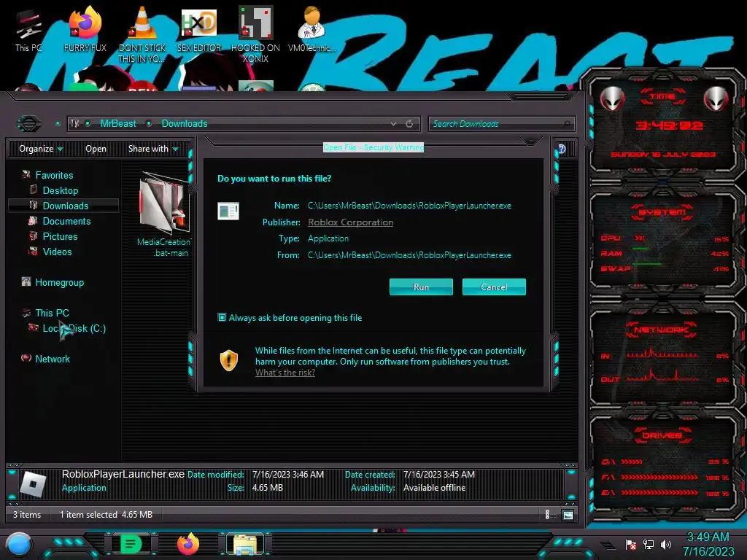The height and width of the screenshot is (560, 747).
Task: Open Documents in the navigation pane
Action: pos(66,221)
